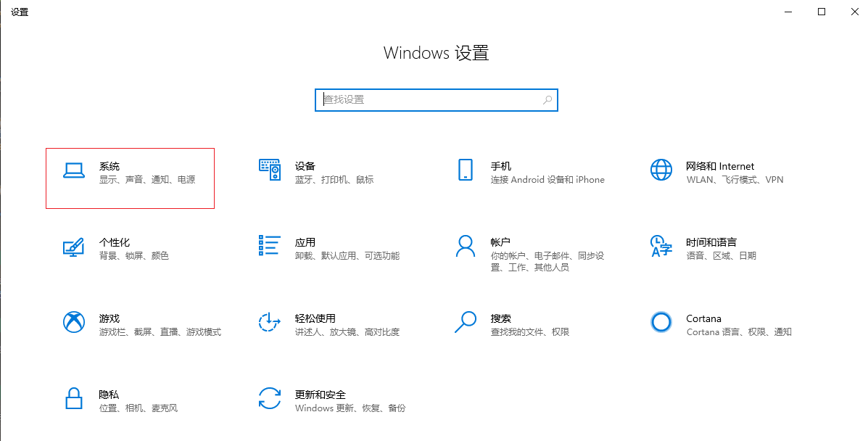Image resolution: width=868 pixels, height=441 pixels.
Task: Click the 系统 laptop icon
Action: 73,170
